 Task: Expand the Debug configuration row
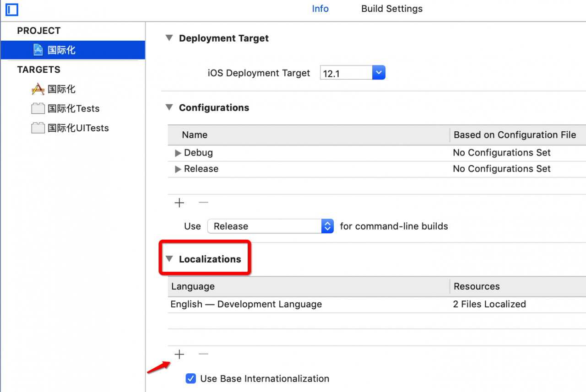pyautogui.click(x=178, y=153)
